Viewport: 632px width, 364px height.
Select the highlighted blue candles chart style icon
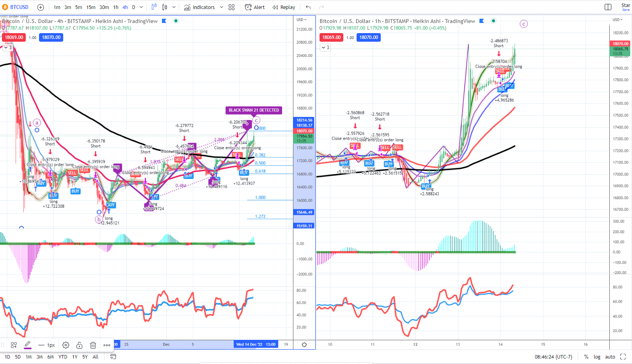(x=154, y=7)
